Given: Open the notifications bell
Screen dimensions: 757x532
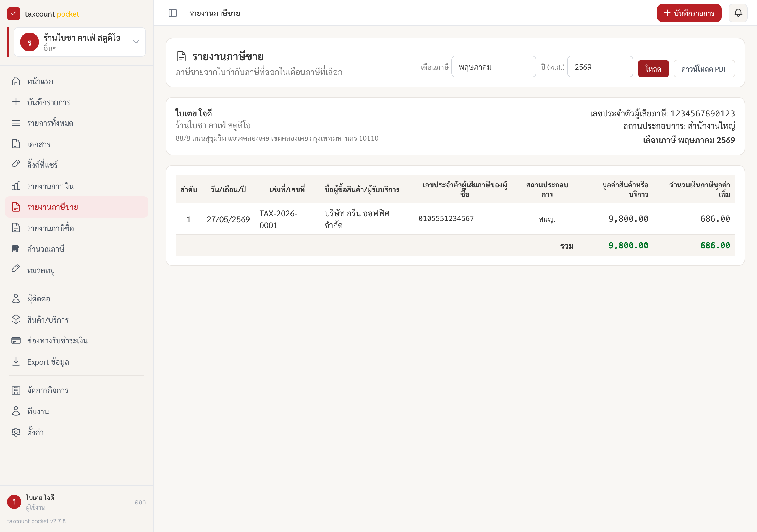Looking at the screenshot, I should 738,13.
